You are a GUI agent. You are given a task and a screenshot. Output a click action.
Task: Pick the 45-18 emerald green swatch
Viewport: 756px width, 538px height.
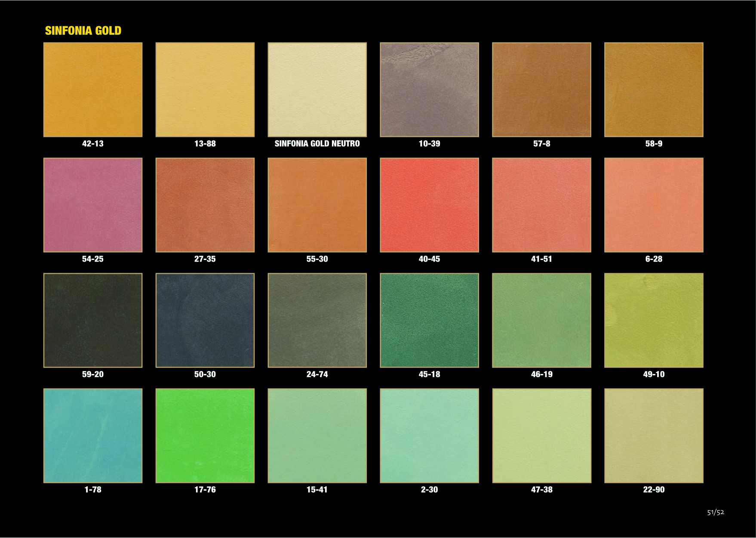point(430,320)
